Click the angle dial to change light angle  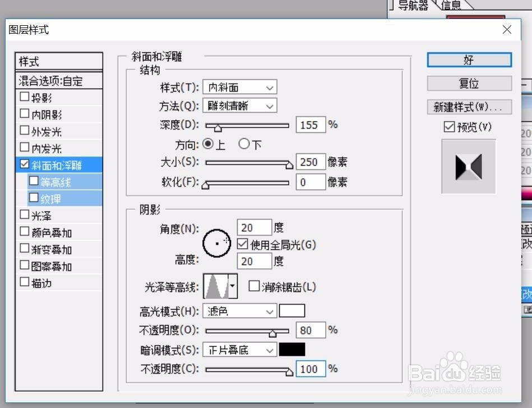point(218,244)
